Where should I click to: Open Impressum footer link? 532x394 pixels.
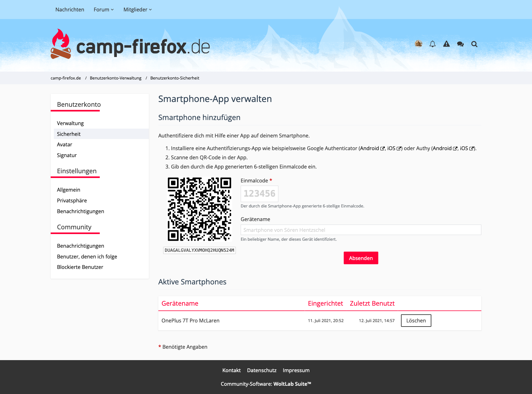click(296, 370)
